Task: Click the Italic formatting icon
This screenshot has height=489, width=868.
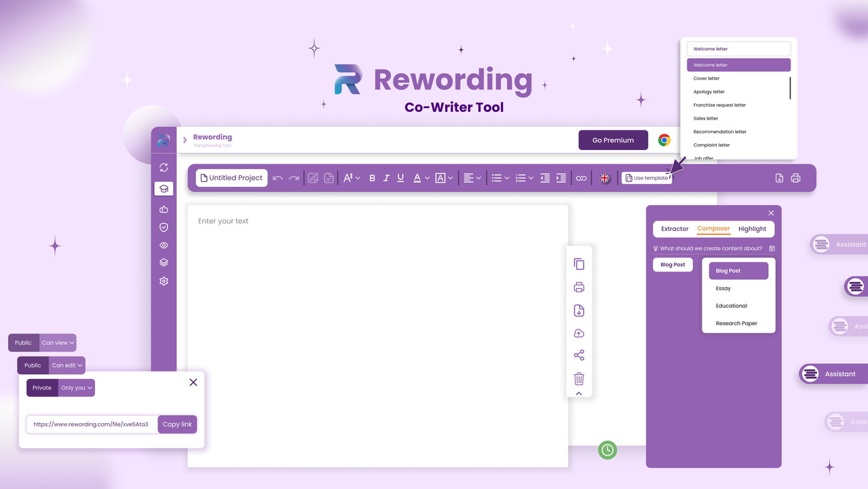Action: (386, 178)
